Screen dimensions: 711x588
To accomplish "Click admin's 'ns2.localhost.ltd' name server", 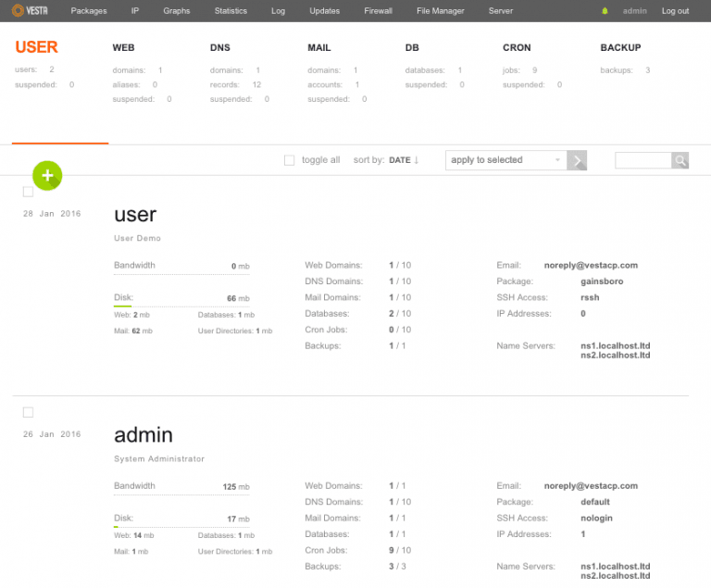I will 616,576.
